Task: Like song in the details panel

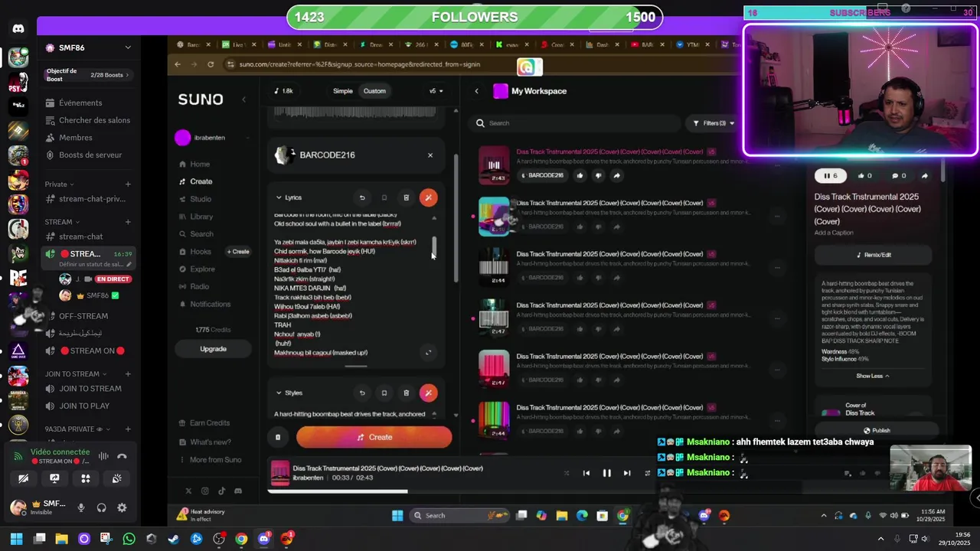Action: pos(864,176)
